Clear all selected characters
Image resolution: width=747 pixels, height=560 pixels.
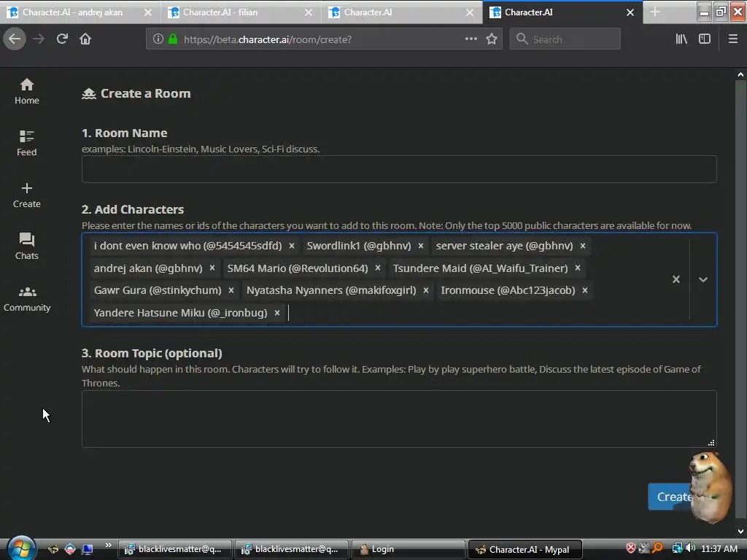coord(676,279)
